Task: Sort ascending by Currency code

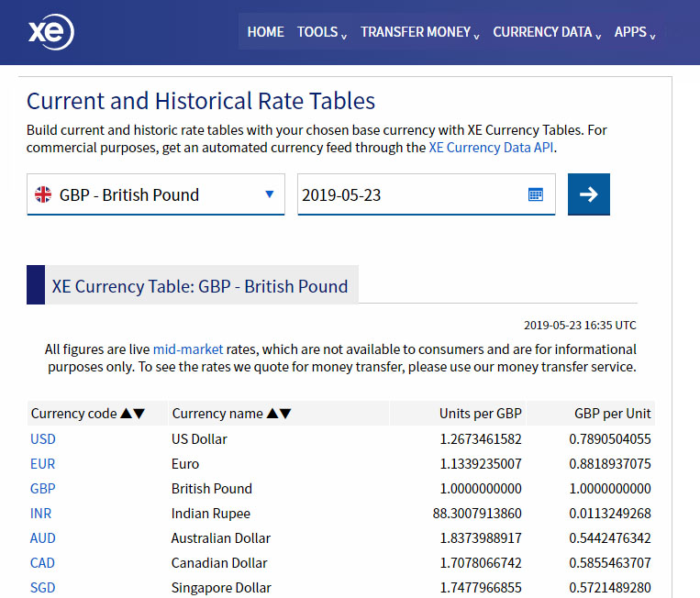Action: pos(127,414)
